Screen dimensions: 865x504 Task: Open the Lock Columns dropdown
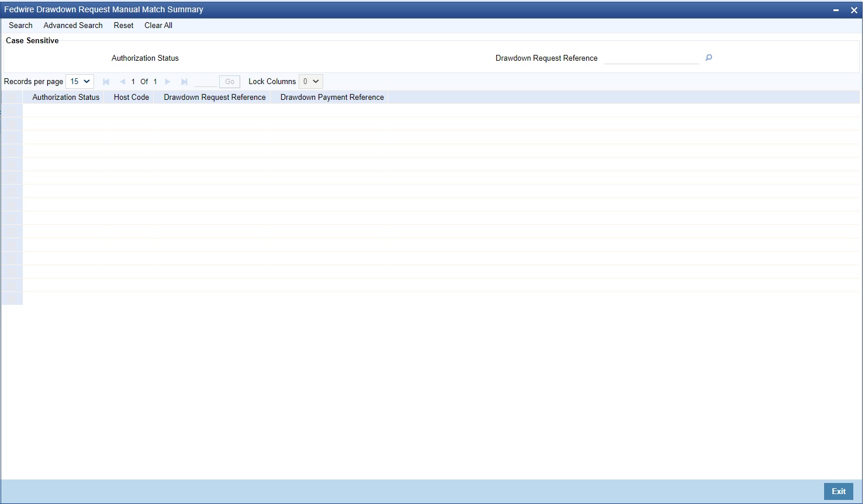[x=310, y=82]
